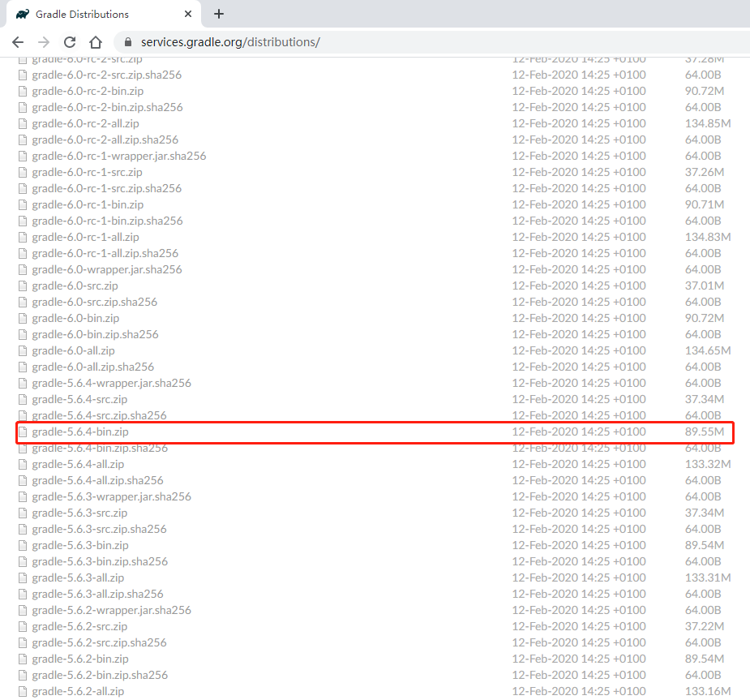Open gradle-5.6.4-wrapper.jar.sha256 link
Image resolution: width=750 pixels, height=700 pixels.
tap(111, 383)
